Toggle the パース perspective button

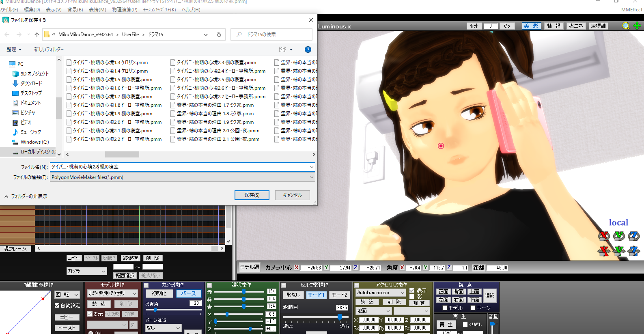(x=189, y=293)
